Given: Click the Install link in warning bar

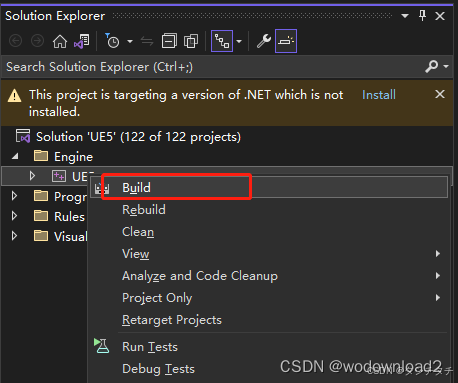Looking at the screenshot, I should tap(379, 95).
